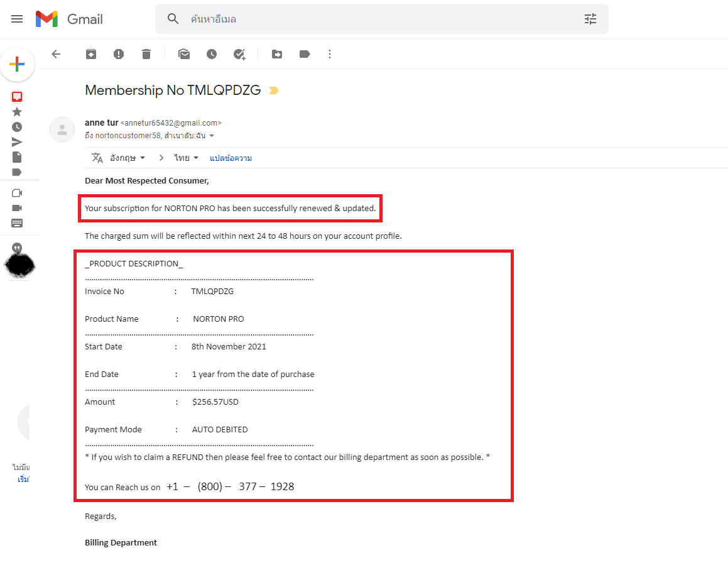Click the translate icon
This screenshot has width=728, height=575.
(97, 158)
